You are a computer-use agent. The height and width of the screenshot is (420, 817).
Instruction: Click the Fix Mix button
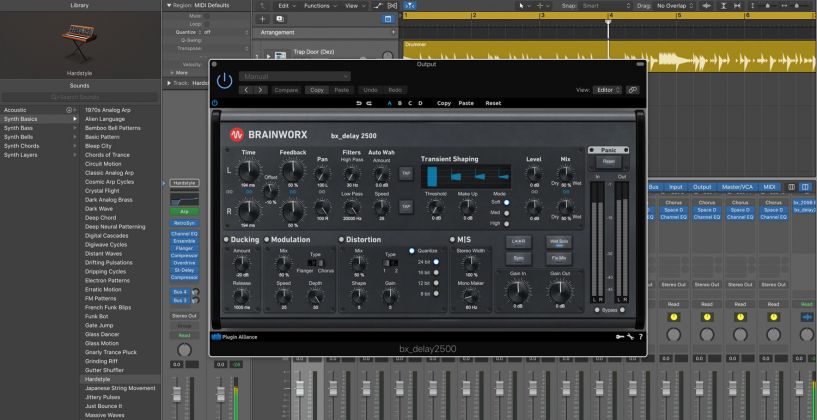tap(559, 259)
